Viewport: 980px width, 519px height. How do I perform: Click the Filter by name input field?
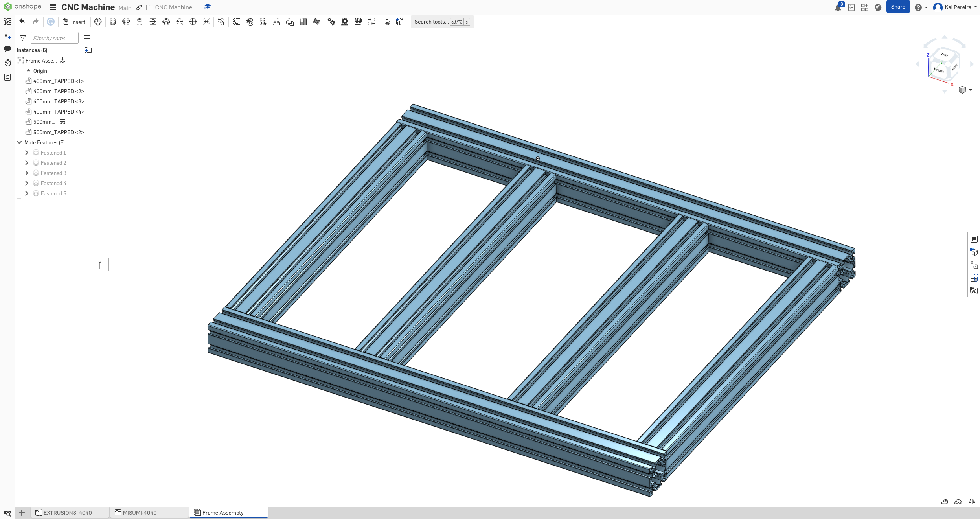point(54,38)
